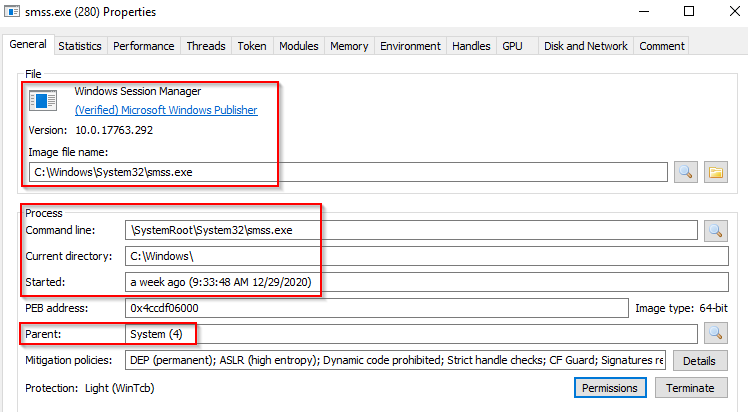The height and width of the screenshot is (412, 748).
Task: Click the magnifier icon beside command line
Action: click(x=716, y=230)
